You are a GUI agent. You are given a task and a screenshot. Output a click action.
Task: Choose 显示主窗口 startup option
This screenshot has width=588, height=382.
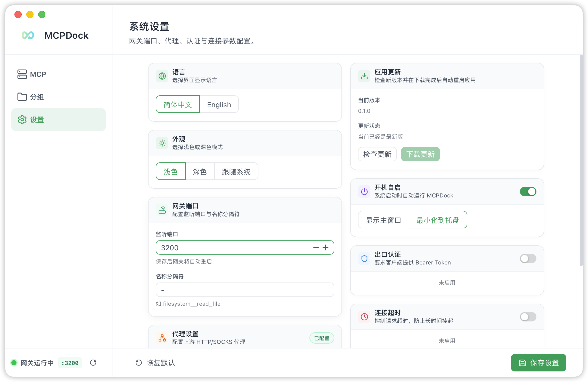tap(383, 220)
